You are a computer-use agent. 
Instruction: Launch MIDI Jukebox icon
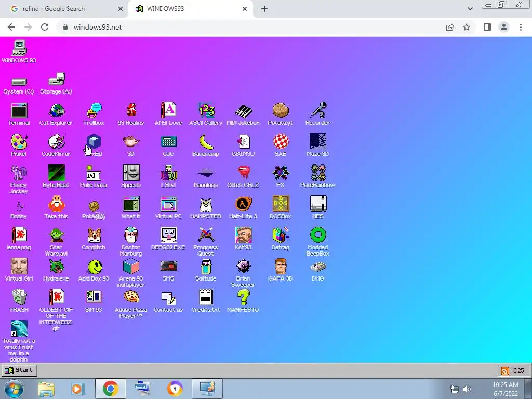[x=243, y=114]
